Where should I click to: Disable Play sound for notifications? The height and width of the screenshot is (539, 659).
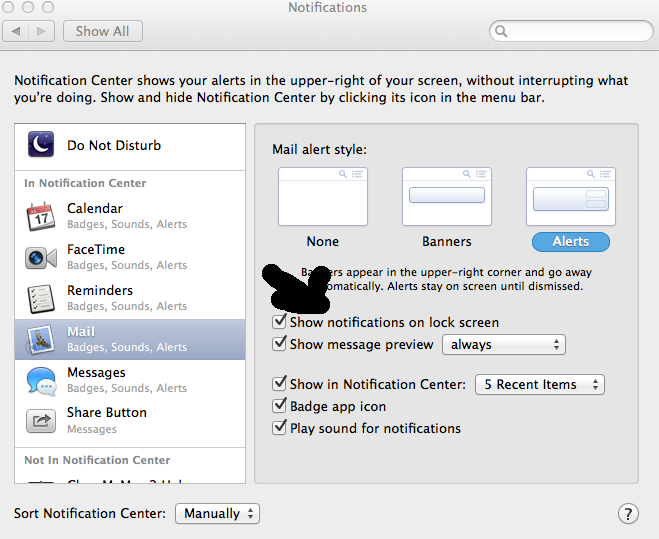point(279,428)
